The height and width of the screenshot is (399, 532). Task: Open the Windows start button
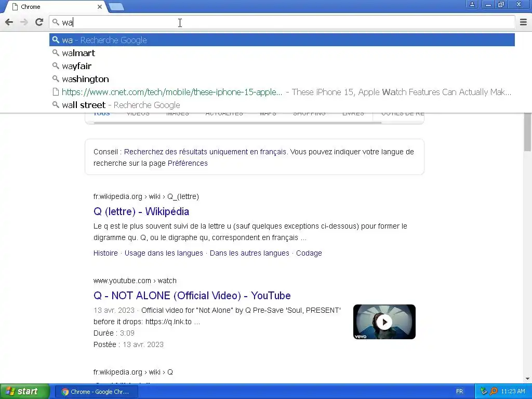coord(25,391)
